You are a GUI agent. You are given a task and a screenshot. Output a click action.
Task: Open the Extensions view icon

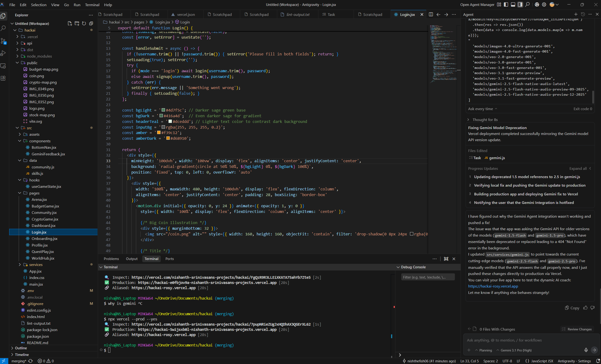click(x=3, y=78)
